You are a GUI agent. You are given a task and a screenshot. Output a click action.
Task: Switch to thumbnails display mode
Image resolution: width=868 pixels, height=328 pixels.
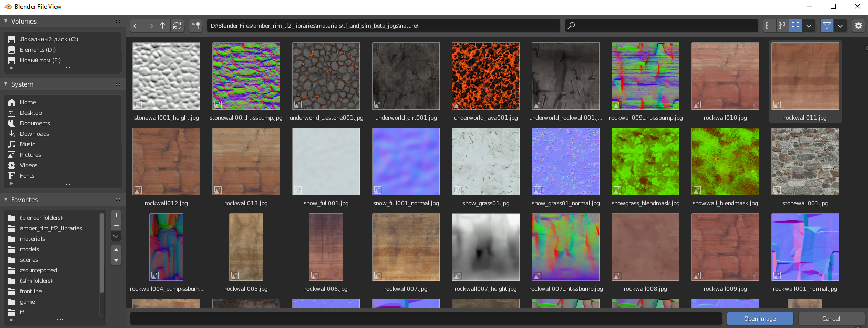(795, 26)
